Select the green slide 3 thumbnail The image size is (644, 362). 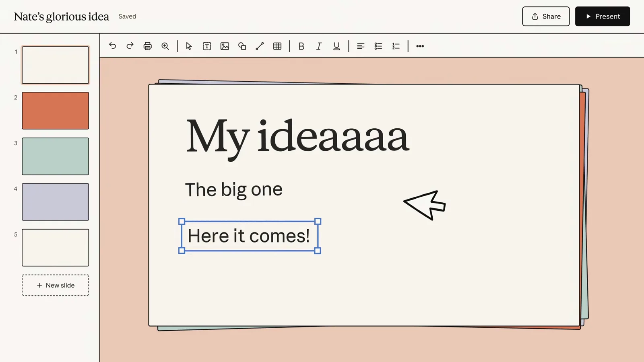(x=56, y=156)
